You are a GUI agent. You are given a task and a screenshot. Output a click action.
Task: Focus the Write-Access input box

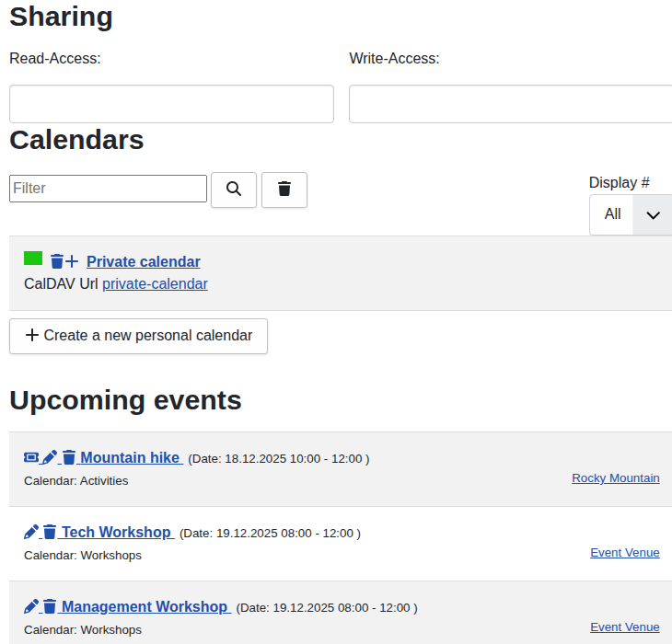[x=510, y=104]
